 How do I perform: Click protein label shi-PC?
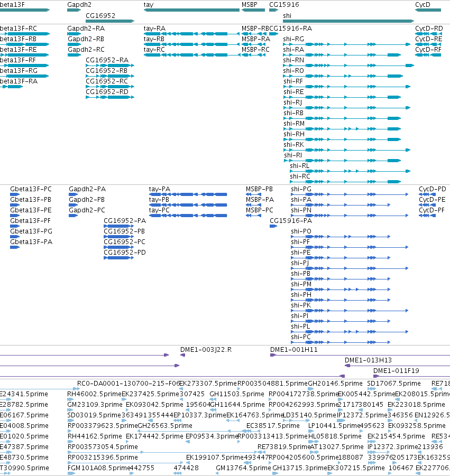(x=301, y=337)
